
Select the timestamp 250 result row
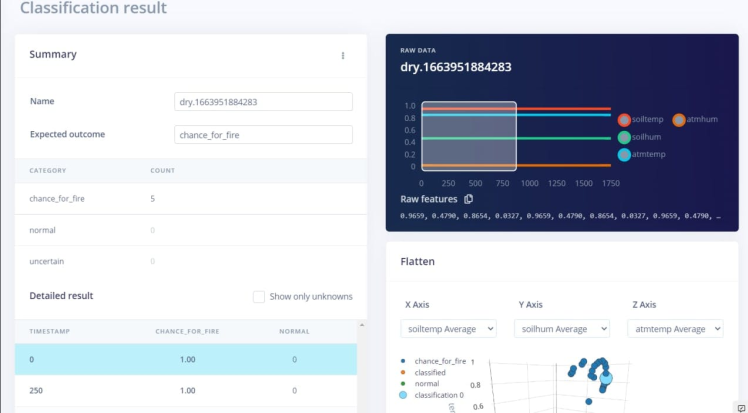tap(186, 391)
